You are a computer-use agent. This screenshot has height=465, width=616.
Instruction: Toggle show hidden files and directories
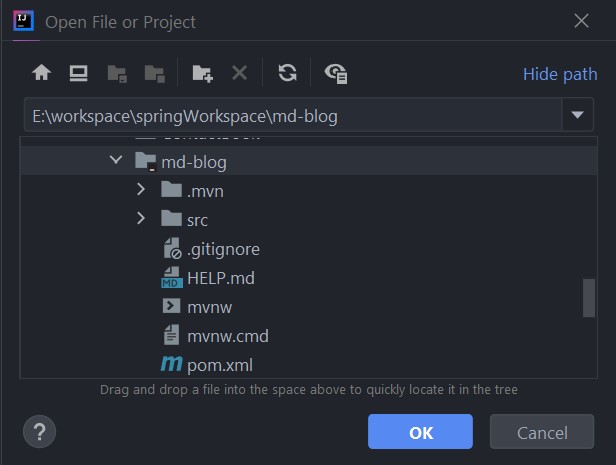336,73
